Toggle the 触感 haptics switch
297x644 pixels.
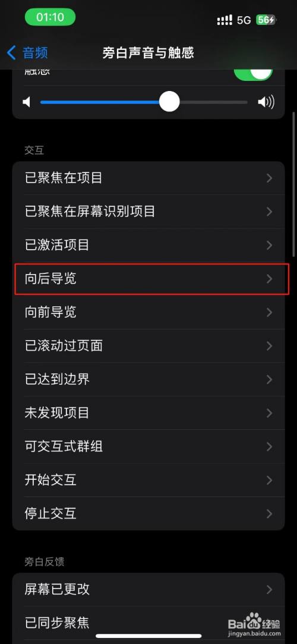pos(252,71)
